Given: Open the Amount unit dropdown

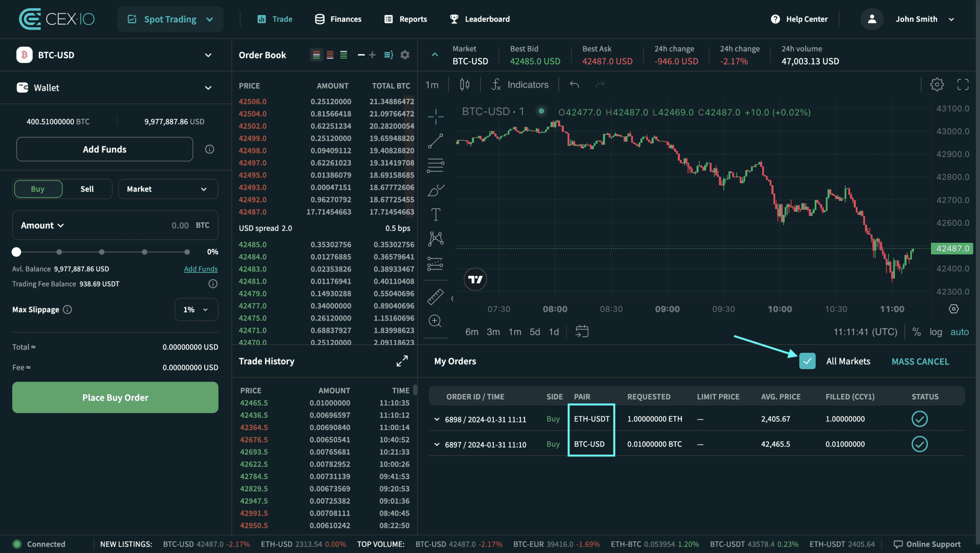Looking at the screenshot, I should coord(42,226).
